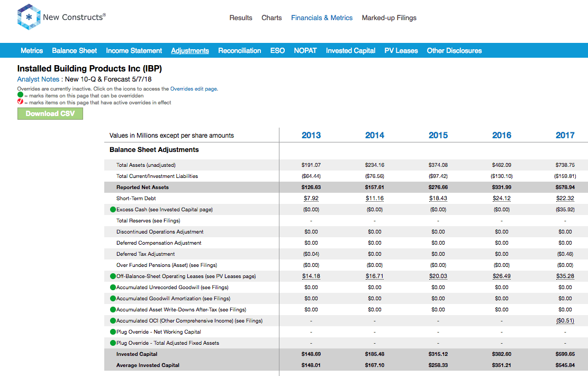This screenshot has width=588, height=376.
Task: Follow the Overrides edit page link
Action: tap(194, 89)
